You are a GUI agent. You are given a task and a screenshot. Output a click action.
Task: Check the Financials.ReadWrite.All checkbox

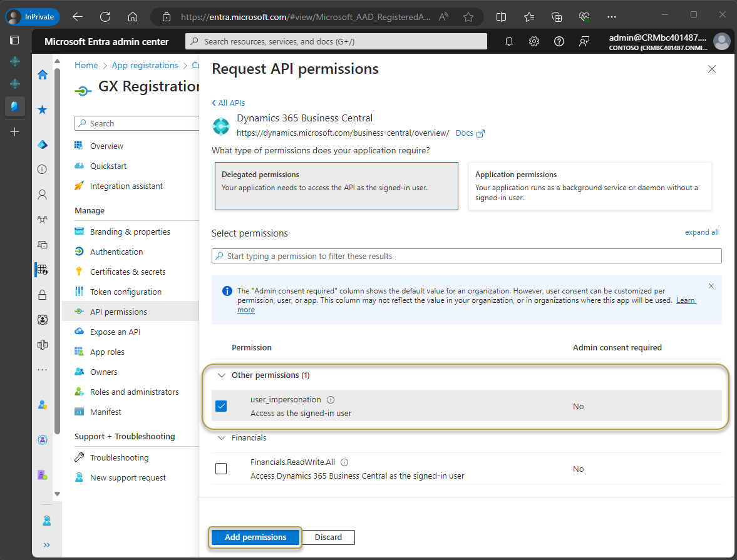pyautogui.click(x=221, y=469)
